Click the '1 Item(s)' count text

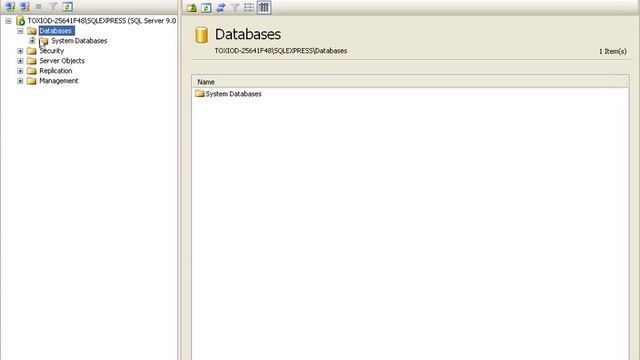point(613,51)
